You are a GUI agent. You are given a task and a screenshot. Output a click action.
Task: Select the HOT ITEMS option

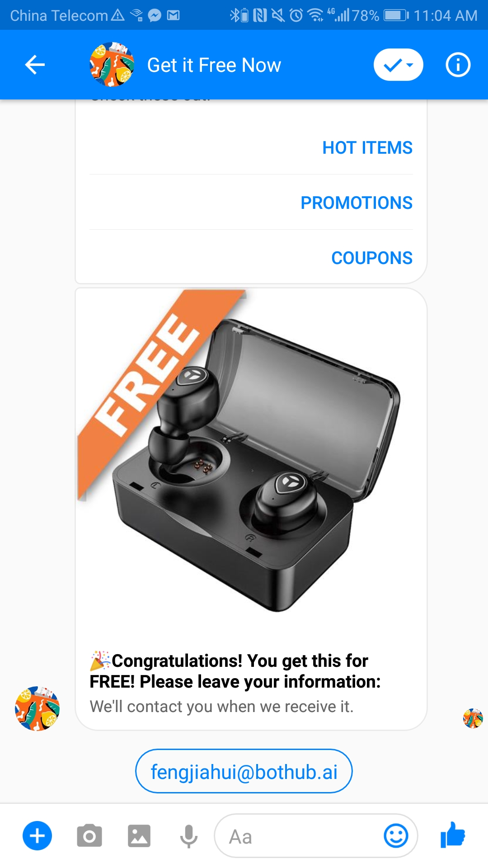(367, 148)
